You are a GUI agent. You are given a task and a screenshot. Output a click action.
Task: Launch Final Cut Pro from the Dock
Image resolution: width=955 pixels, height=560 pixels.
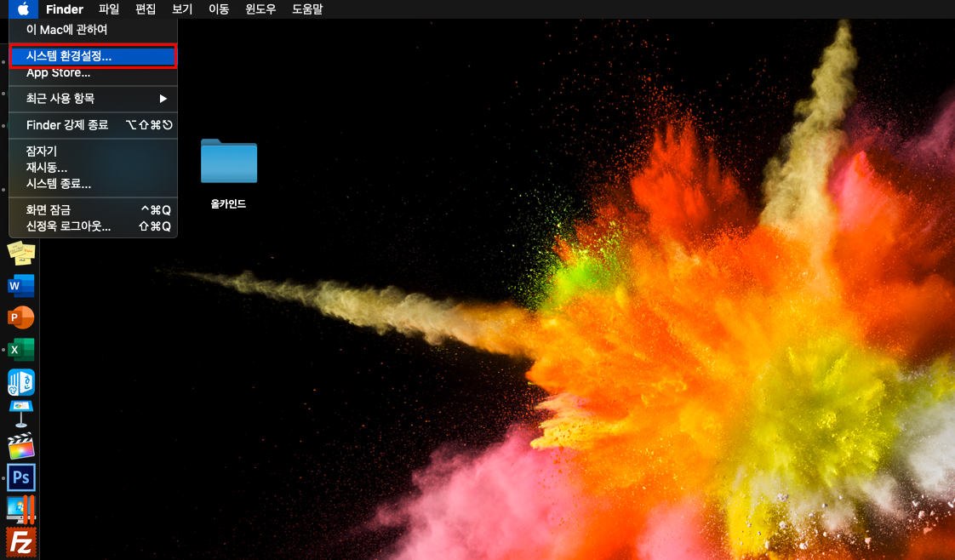(x=20, y=446)
